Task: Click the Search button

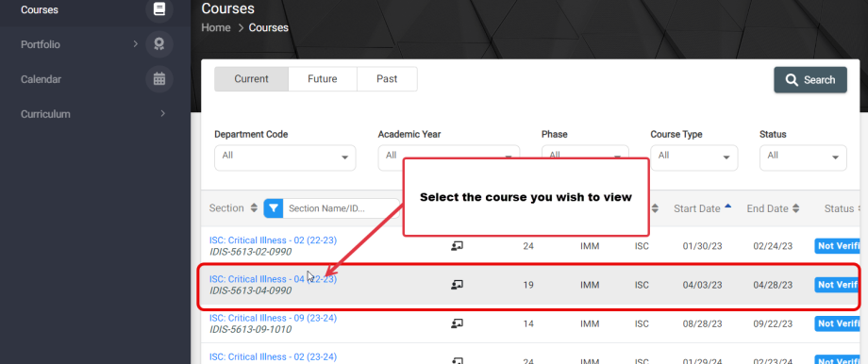Action: (810, 79)
